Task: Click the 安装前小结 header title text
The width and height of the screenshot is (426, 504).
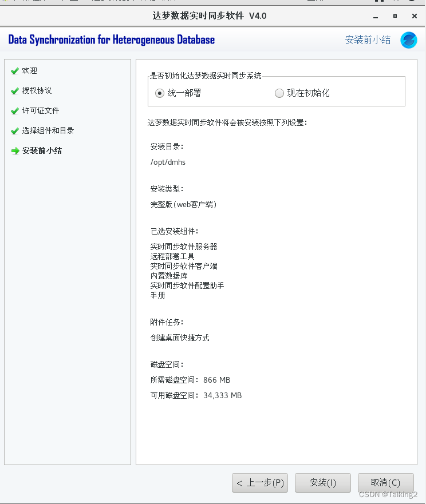Action: 368,40
